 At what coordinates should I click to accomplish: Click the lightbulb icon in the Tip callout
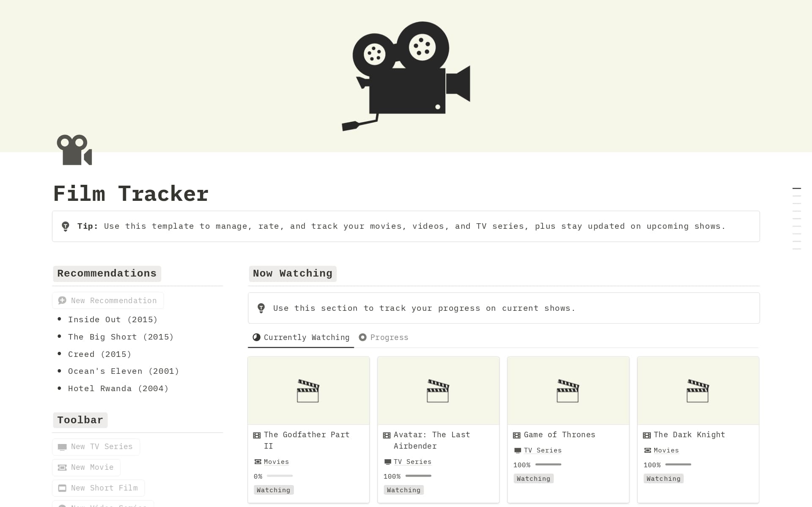coord(66,226)
